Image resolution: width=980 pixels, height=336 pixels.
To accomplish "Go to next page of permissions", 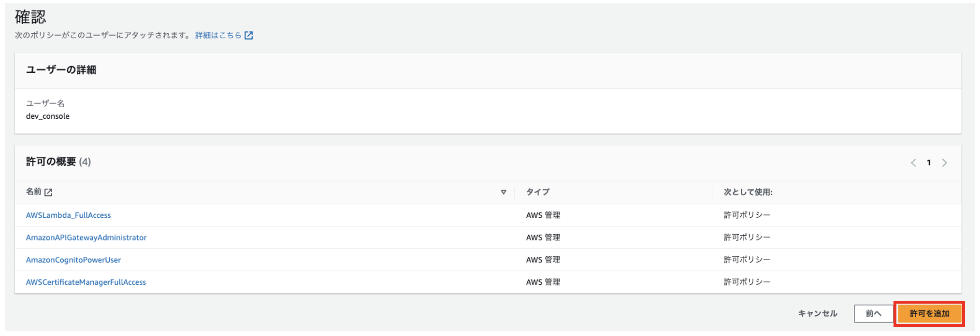I will coord(944,163).
